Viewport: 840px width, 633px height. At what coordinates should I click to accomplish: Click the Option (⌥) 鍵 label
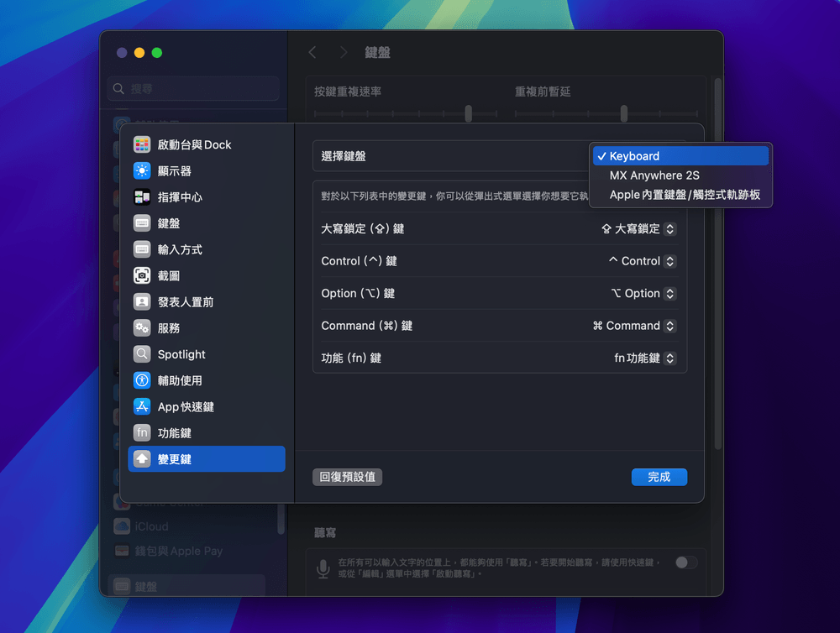tap(358, 294)
